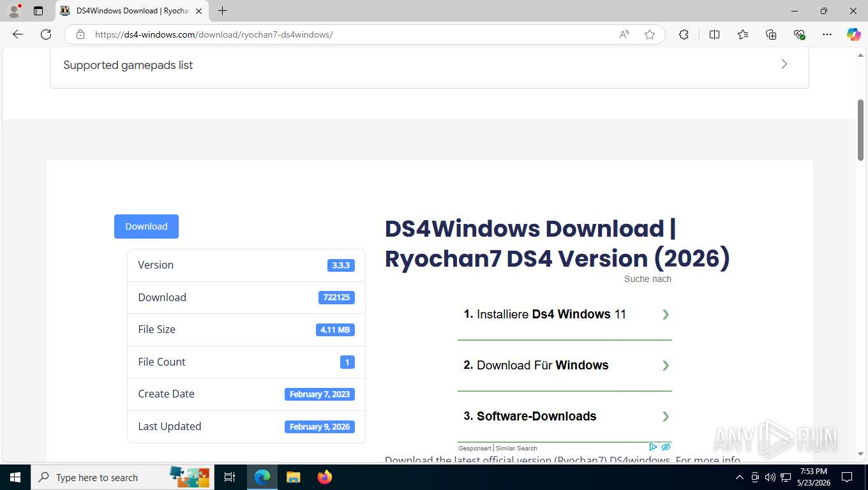Viewport: 868px width, 490px height.
Task: Click chevron next to Software-Downloads
Action: [665, 416]
